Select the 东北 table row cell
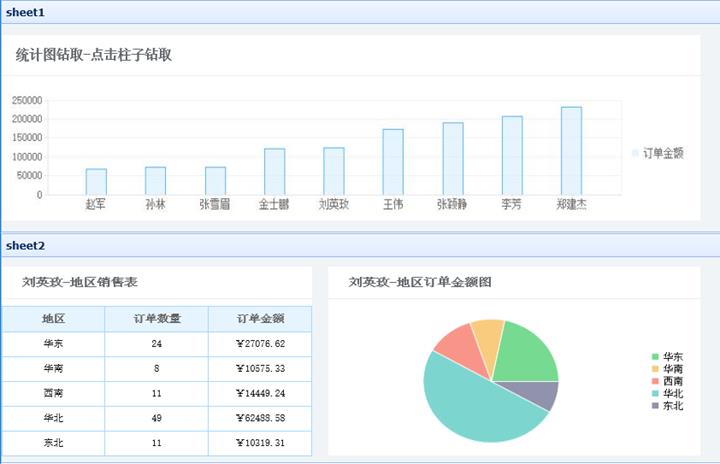This screenshot has width=720, height=464. click(x=53, y=443)
